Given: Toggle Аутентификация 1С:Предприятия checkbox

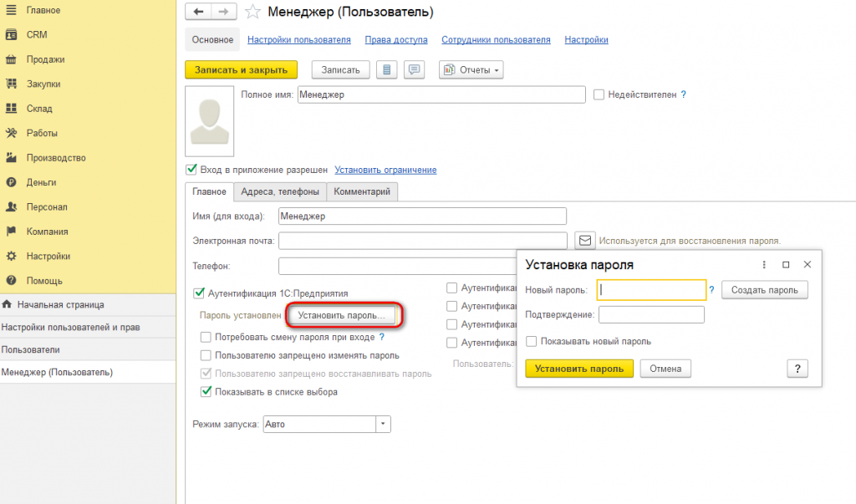Looking at the screenshot, I should (199, 293).
